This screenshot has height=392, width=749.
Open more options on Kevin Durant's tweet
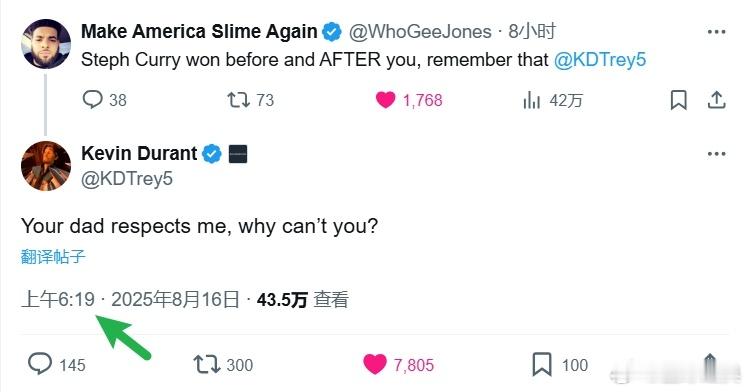pyautogui.click(x=717, y=154)
